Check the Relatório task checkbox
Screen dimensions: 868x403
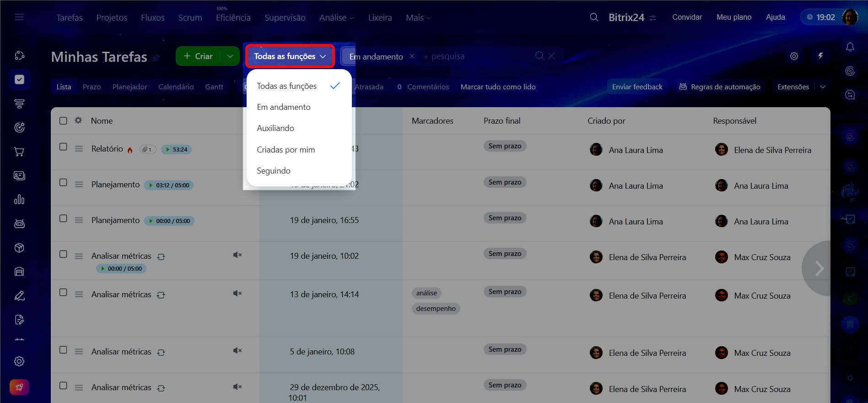click(63, 147)
